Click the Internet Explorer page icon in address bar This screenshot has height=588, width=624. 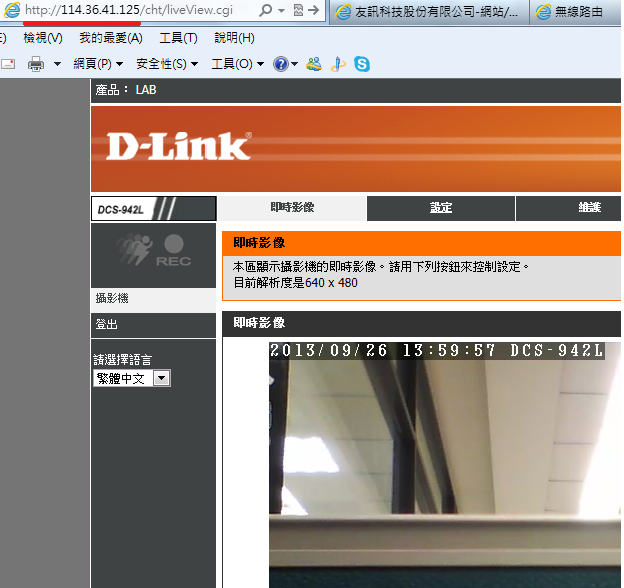[12, 10]
